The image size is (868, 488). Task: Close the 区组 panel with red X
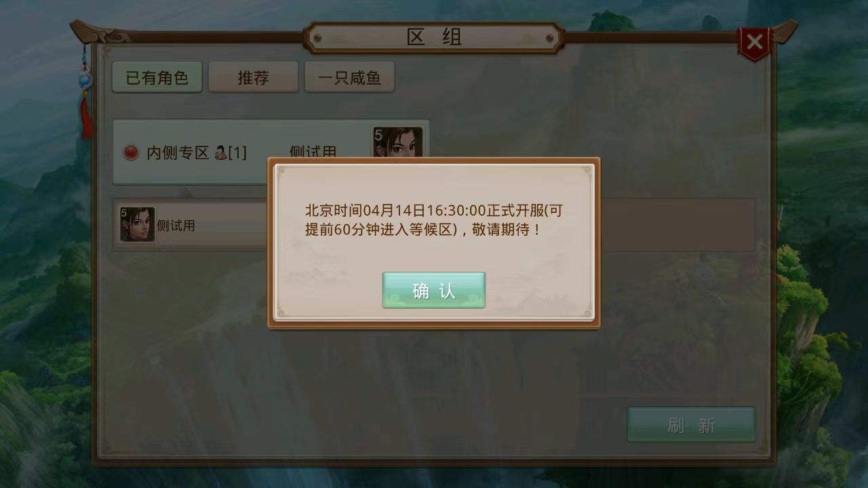754,43
